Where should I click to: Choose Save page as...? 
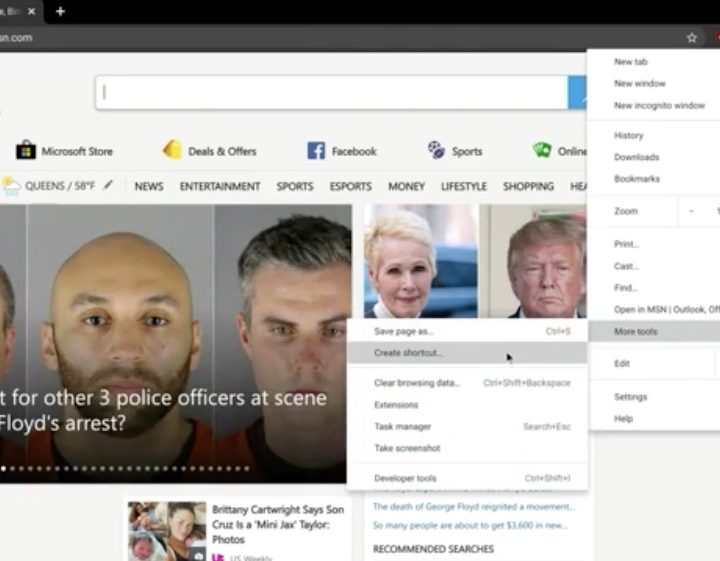[x=467, y=331]
